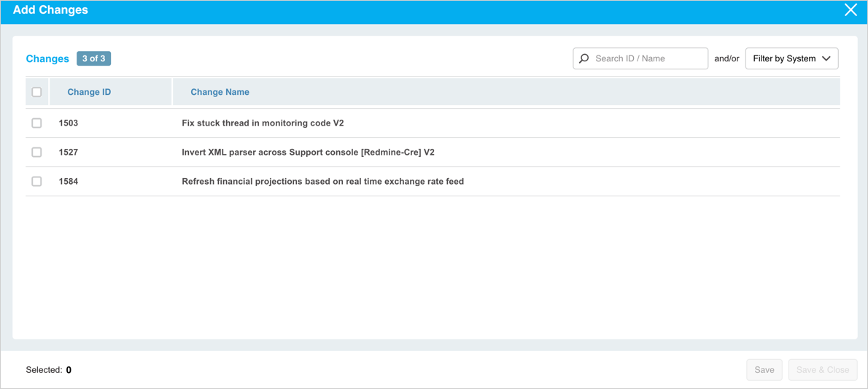Click change ID 1503

[x=69, y=123]
